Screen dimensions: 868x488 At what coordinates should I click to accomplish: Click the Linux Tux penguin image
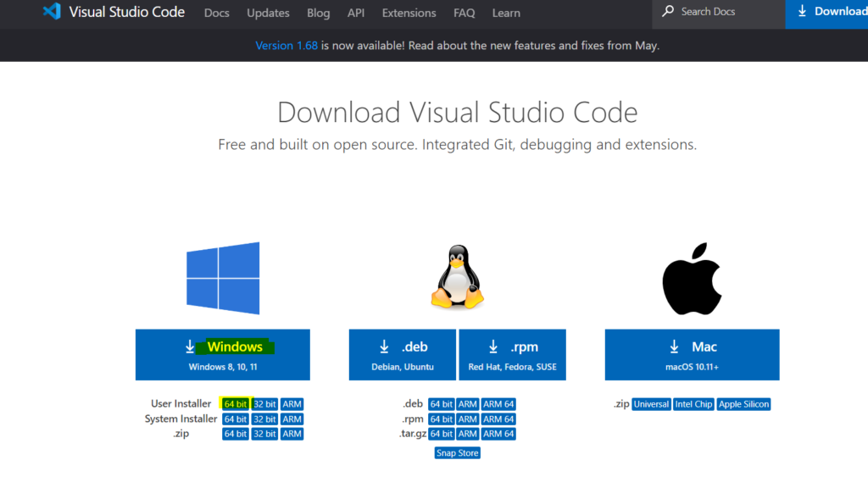tap(457, 277)
